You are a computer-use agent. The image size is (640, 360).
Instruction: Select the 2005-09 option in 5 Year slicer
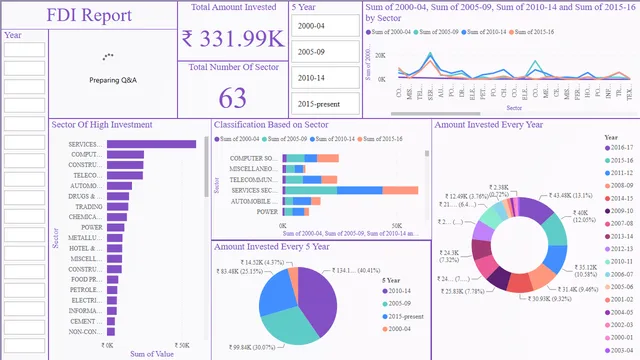[325, 52]
